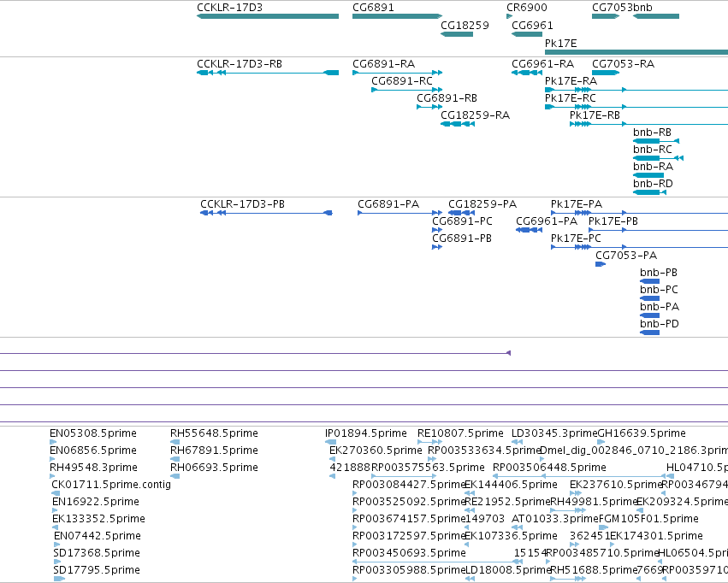This screenshot has width=728, height=583.
Task: Click the CG6961 gene bar
Action: click(527, 34)
